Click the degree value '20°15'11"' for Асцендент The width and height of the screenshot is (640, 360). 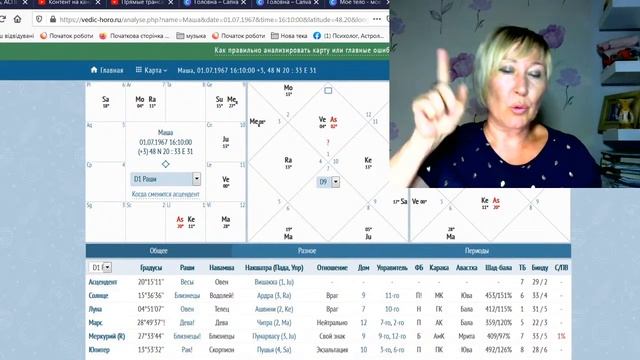[151, 282]
